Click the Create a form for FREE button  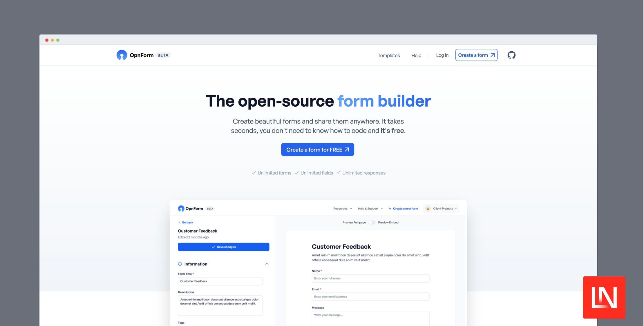317,149
